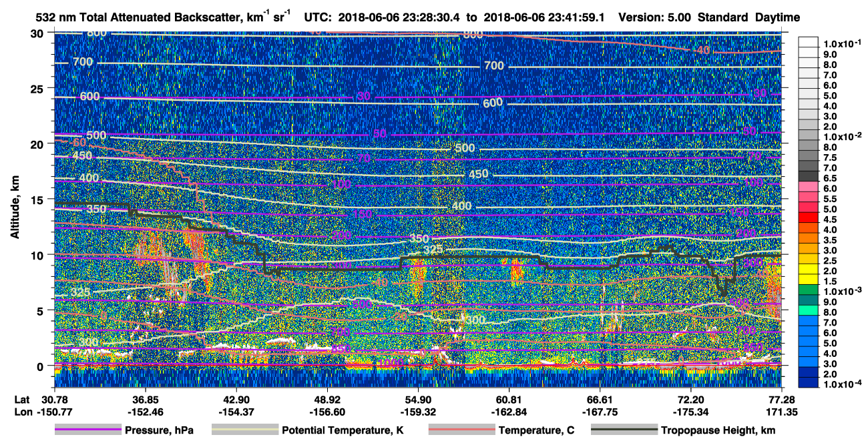Click the 'Potential Temperature, K' legend entry

click(x=343, y=430)
